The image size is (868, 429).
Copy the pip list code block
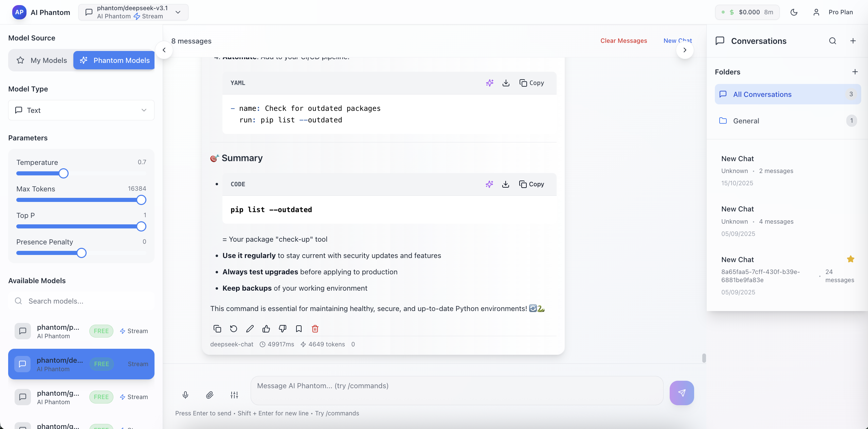pos(531,184)
